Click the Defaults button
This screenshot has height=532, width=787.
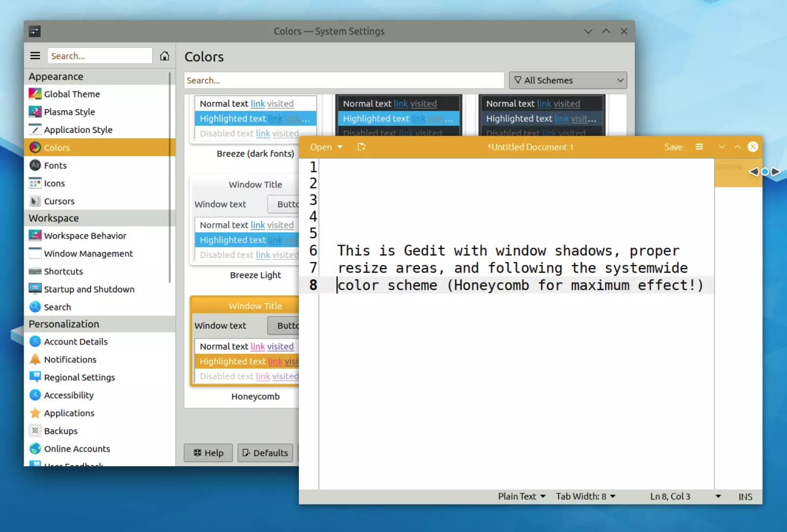[x=265, y=453]
